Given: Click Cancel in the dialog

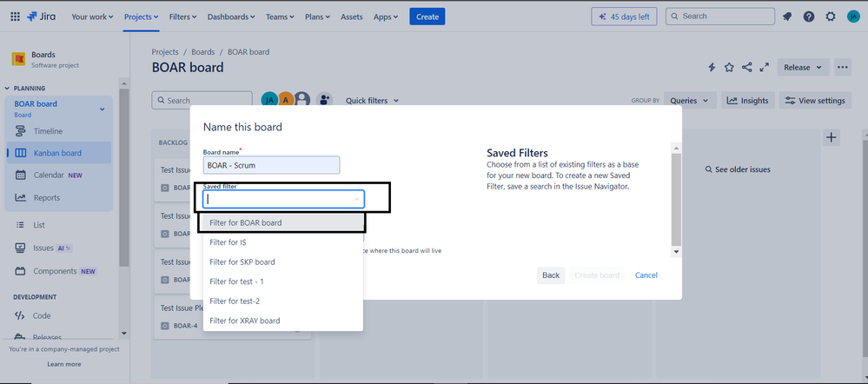Looking at the screenshot, I should pos(646,275).
